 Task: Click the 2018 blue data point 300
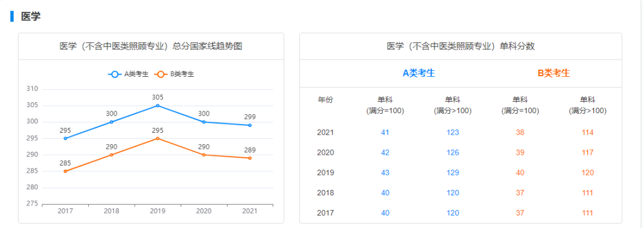112,122
